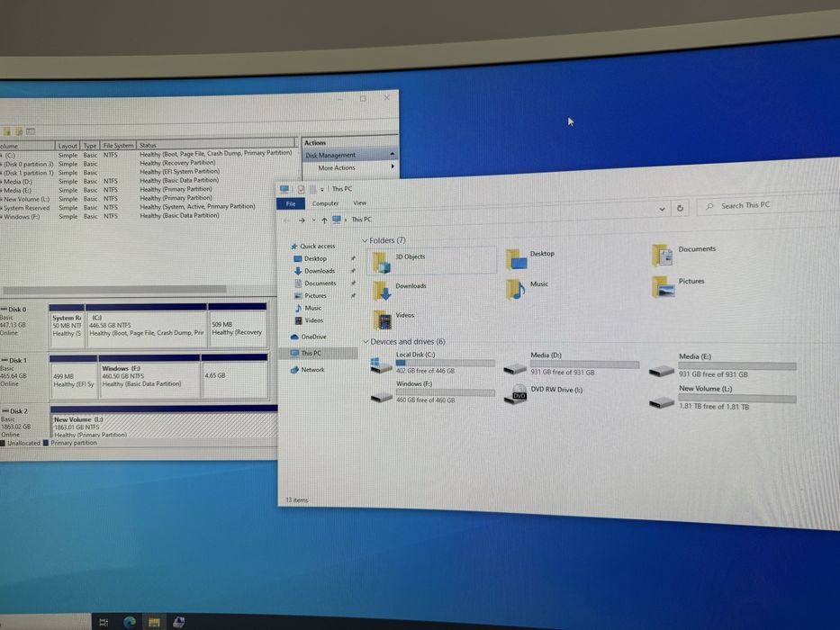Click the Forward arrow in File Explorer
This screenshot has width=840, height=630.
(302, 220)
